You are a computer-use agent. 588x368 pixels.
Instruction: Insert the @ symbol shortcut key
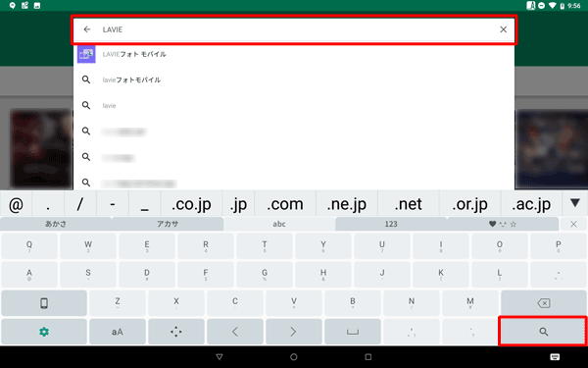point(16,204)
